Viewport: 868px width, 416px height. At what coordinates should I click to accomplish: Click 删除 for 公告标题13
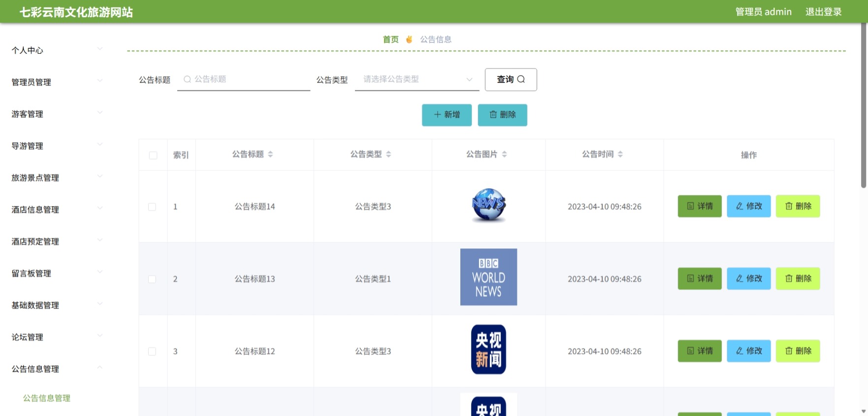point(798,278)
